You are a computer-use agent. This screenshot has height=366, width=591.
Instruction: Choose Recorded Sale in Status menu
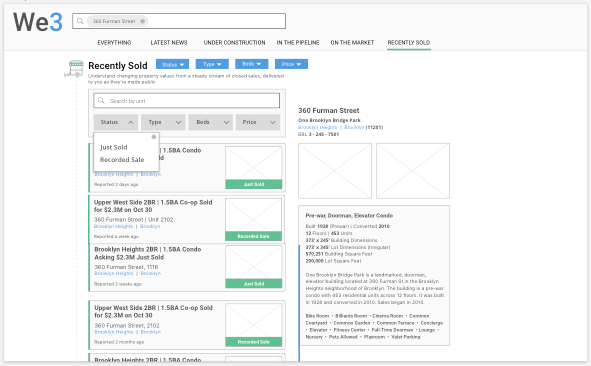point(122,160)
